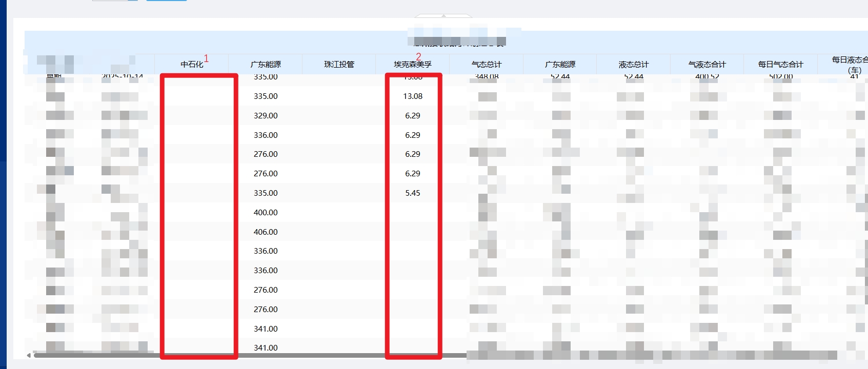Screen dimensions: 868x369
Task: Click the 335.00 cell beside 5.45
Action: (x=266, y=193)
